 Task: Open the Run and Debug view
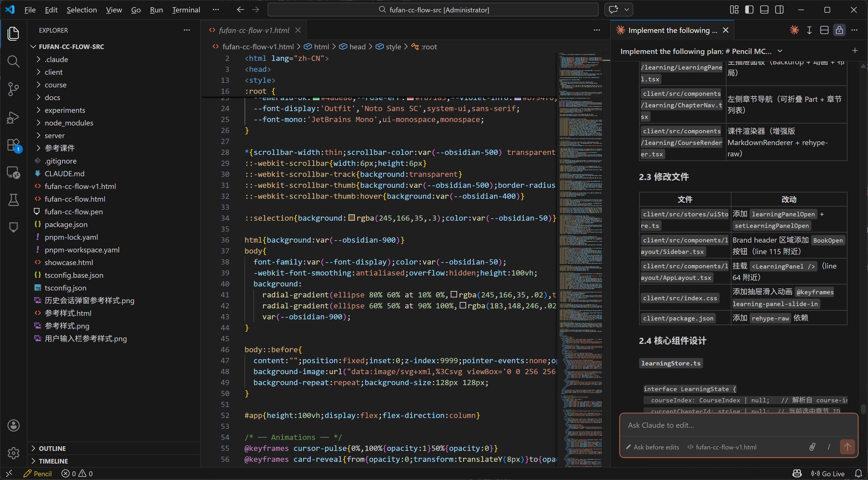pos(13,117)
